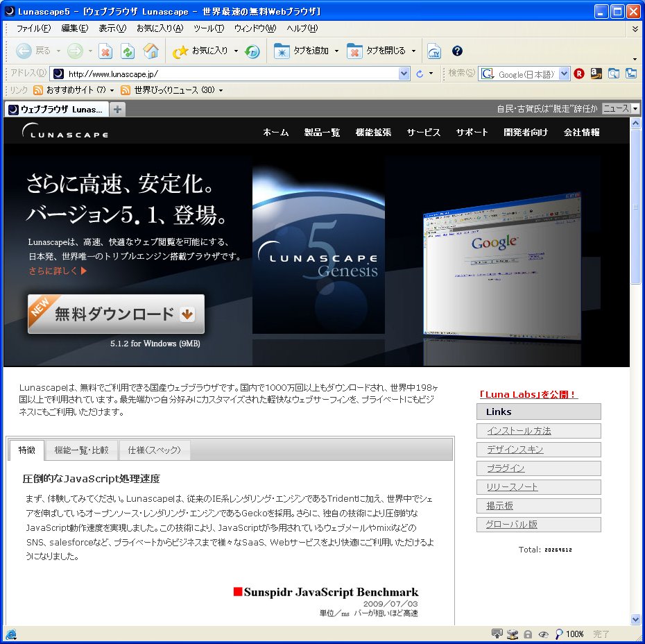Go to the home page via the house icon

point(151,51)
